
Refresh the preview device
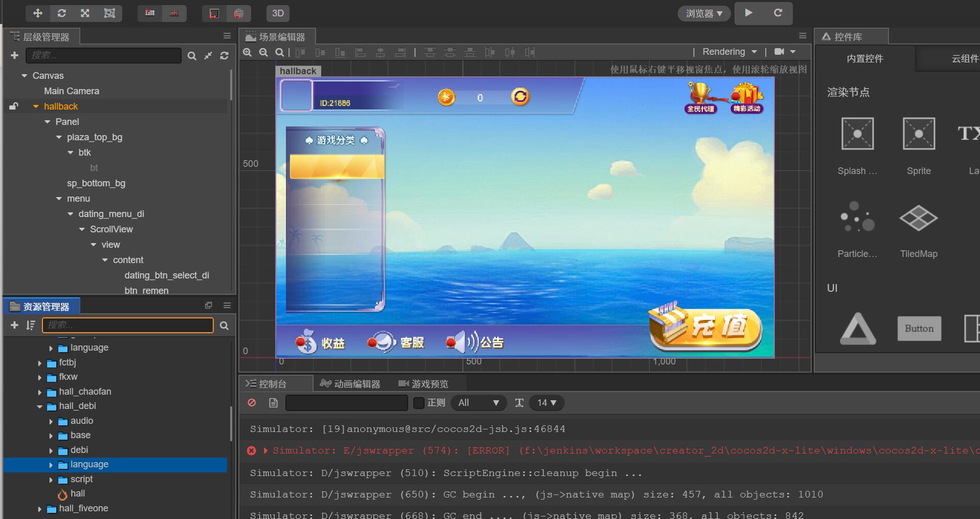pyautogui.click(x=777, y=13)
